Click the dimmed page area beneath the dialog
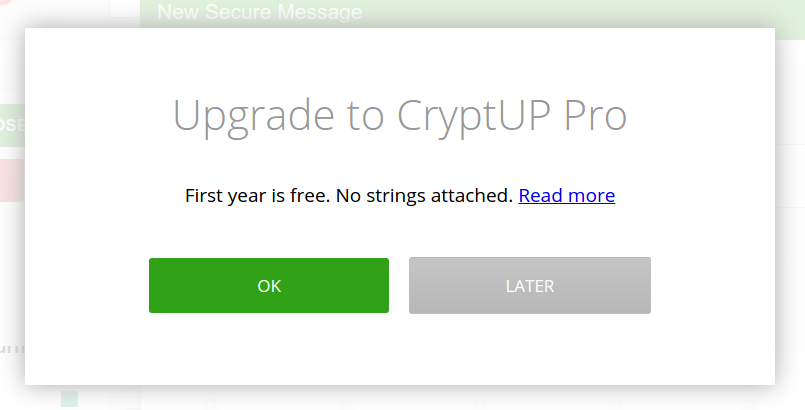Screen dimensions: 805x410 point(402,398)
